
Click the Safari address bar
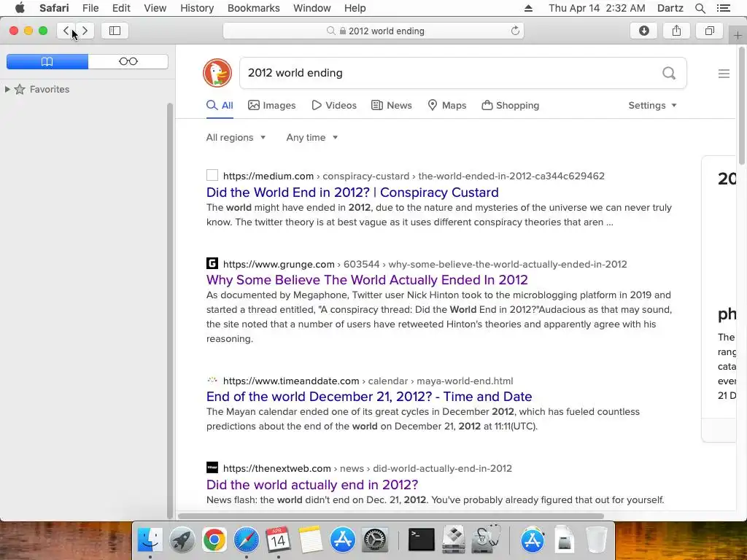coord(373,31)
